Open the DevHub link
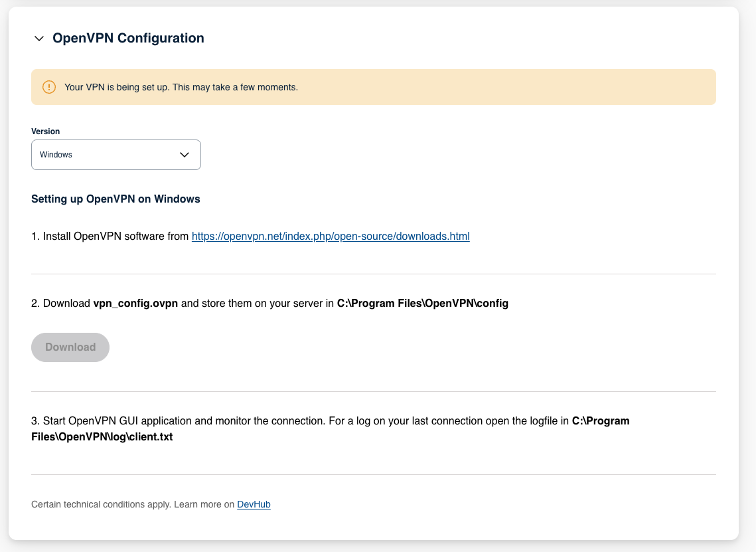This screenshot has height=552, width=756. [x=254, y=505]
